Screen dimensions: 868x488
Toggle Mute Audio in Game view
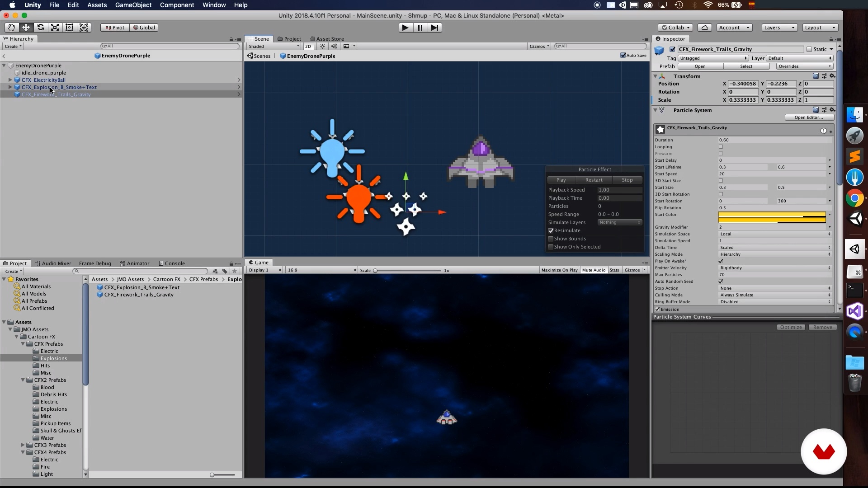pos(594,270)
